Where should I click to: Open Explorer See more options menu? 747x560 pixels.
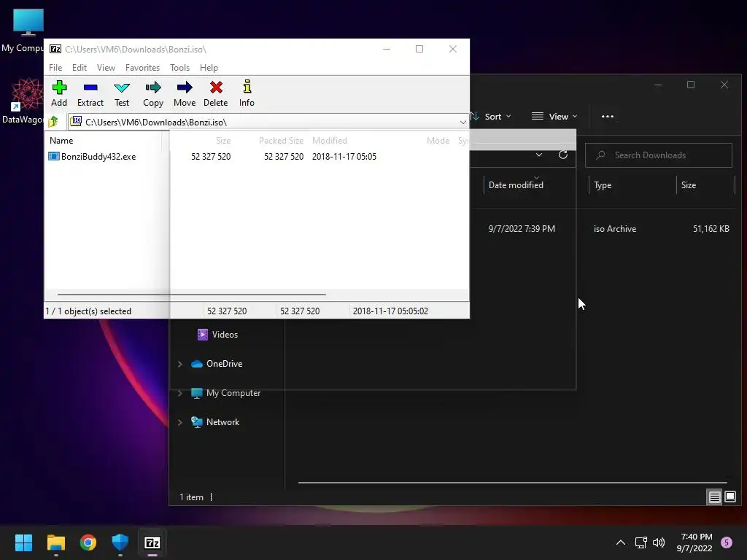pyautogui.click(x=608, y=116)
